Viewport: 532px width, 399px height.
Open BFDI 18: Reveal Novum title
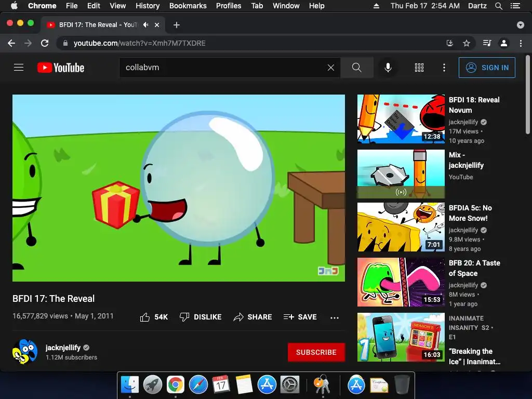point(474,105)
